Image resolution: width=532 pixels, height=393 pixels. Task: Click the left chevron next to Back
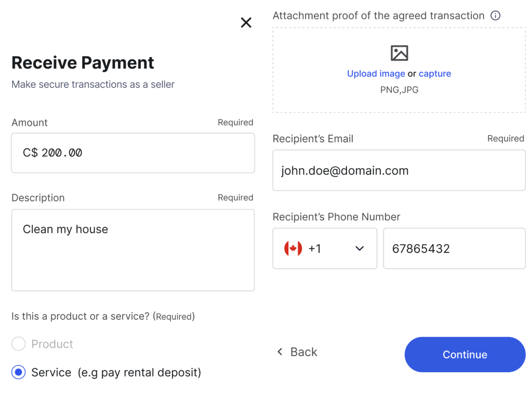coord(280,352)
